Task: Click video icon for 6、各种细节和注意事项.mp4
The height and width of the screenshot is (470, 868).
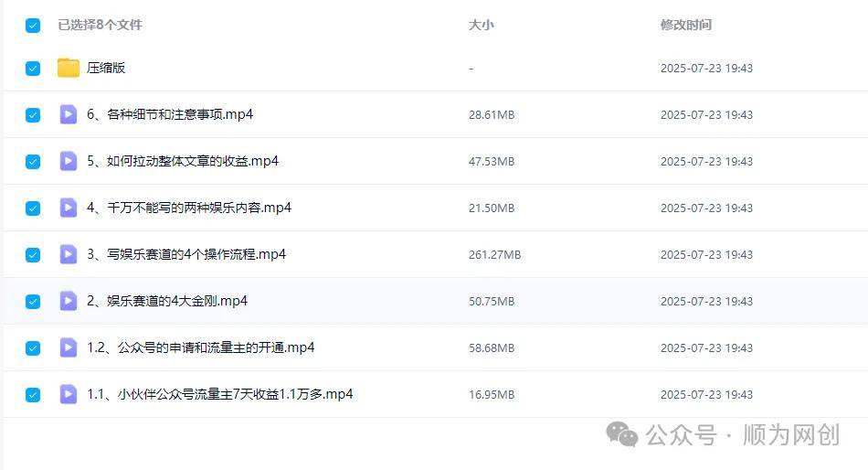Action: pos(69,114)
